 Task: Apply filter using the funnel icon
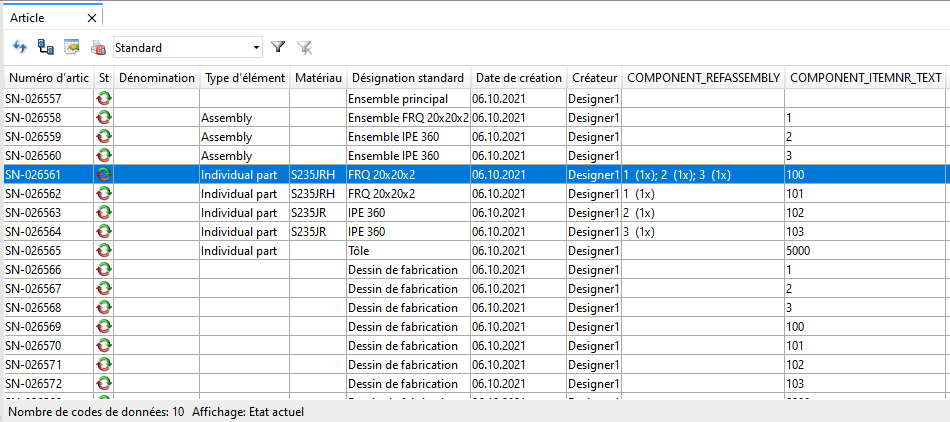(x=279, y=47)
